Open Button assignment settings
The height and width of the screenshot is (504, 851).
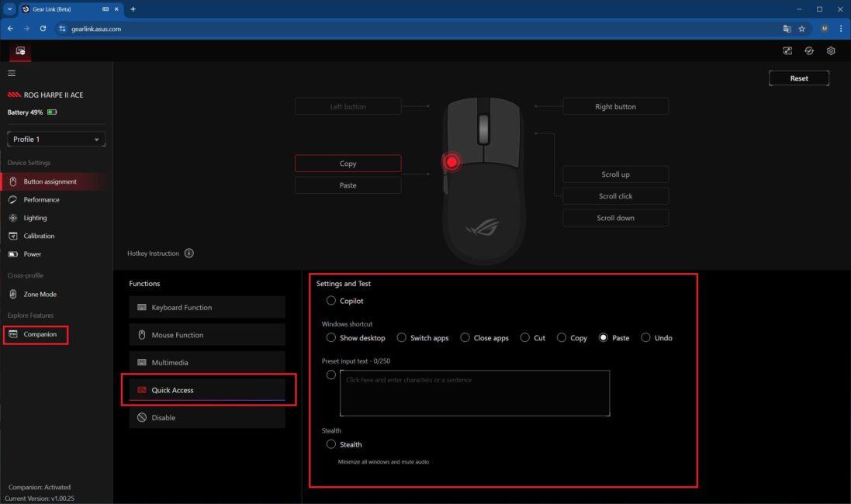(54, 181)
